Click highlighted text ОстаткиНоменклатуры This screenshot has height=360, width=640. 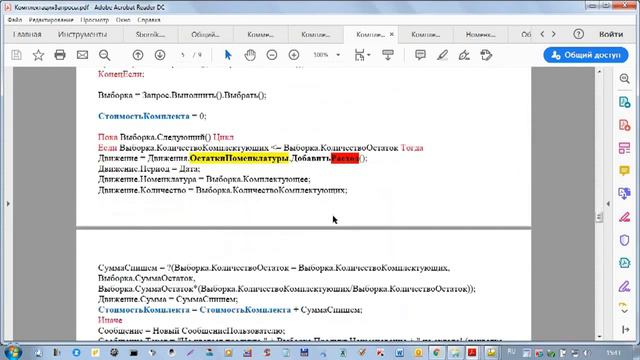coord(239,158)
